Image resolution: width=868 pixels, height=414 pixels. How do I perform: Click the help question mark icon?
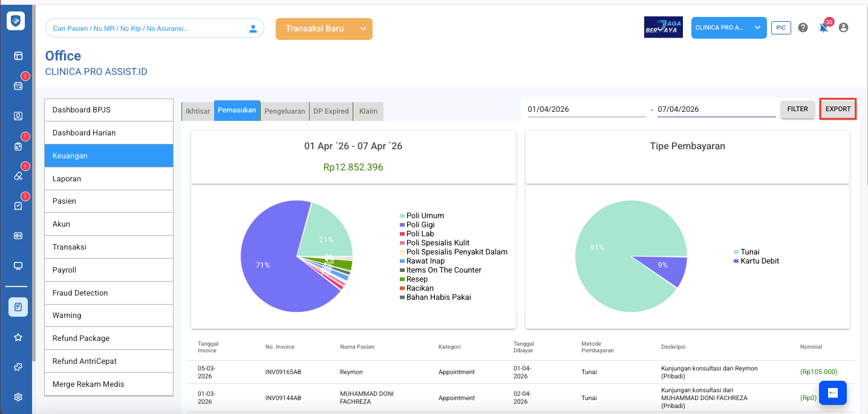tap(803, 28)
